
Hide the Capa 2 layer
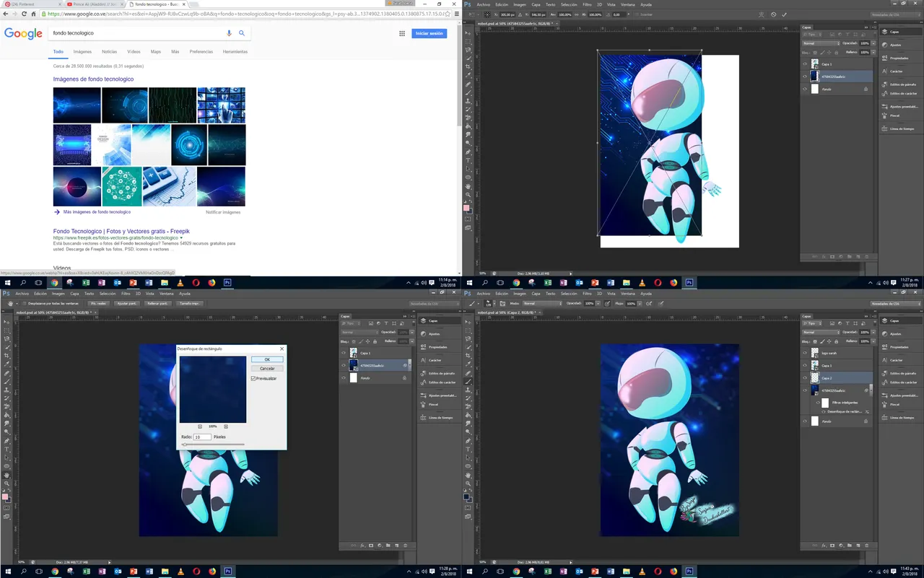[805, 377]
